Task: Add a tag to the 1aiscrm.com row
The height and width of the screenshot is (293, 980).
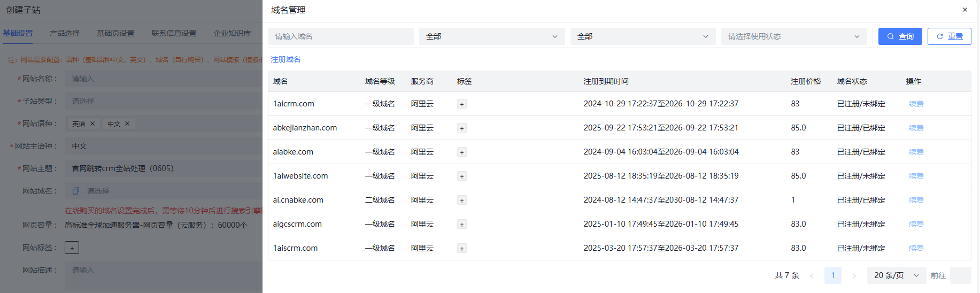Action: 462,249
